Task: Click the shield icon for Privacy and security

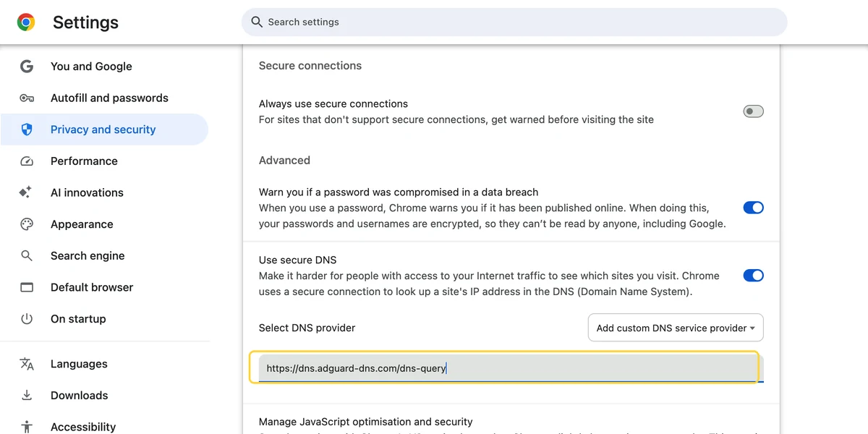Action: point(27,129)
